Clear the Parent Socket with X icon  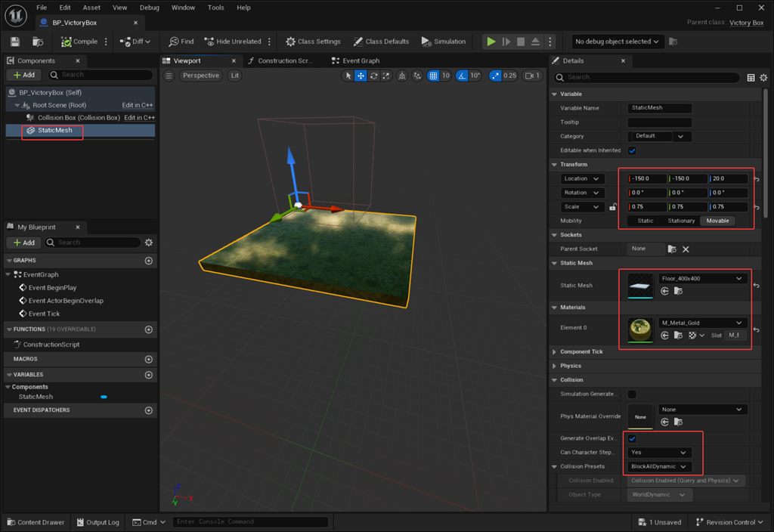tap(686, 249)
